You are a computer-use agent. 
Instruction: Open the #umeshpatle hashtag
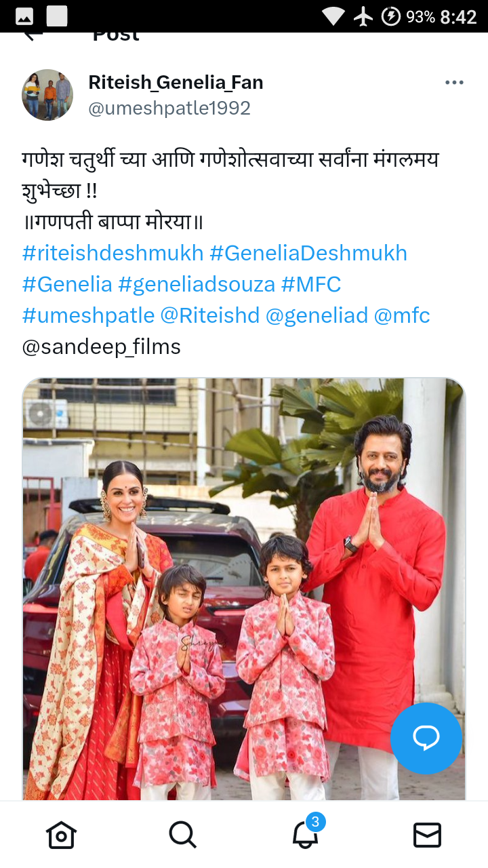88,315
